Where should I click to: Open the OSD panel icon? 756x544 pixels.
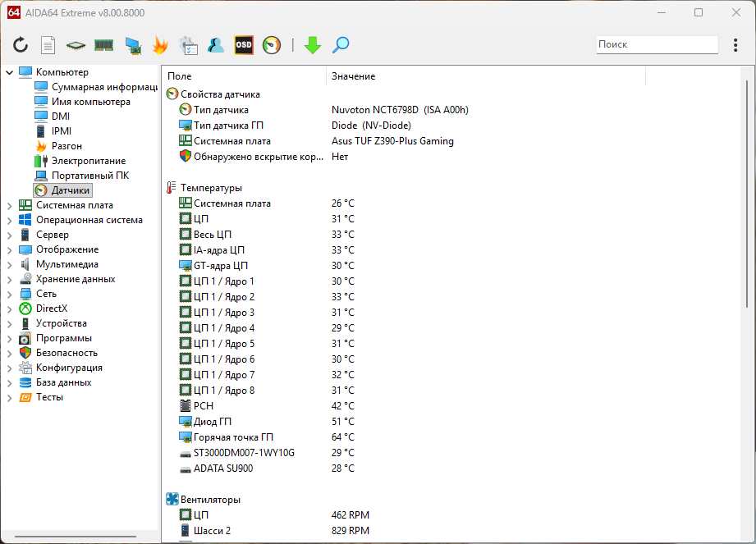coord(244,45)
